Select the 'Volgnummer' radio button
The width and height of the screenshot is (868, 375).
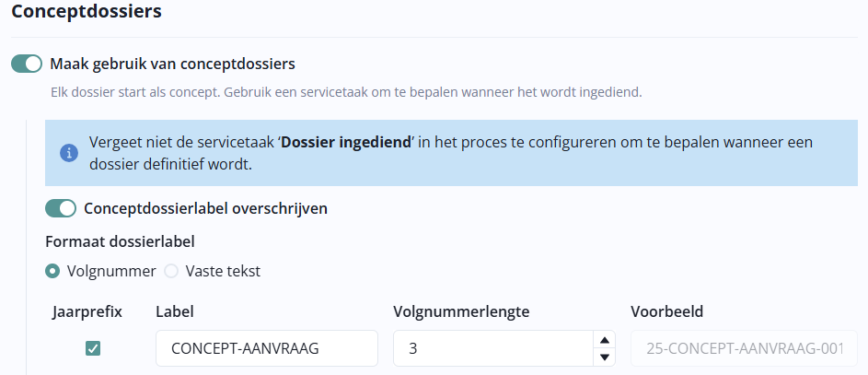tap(53, 271)
